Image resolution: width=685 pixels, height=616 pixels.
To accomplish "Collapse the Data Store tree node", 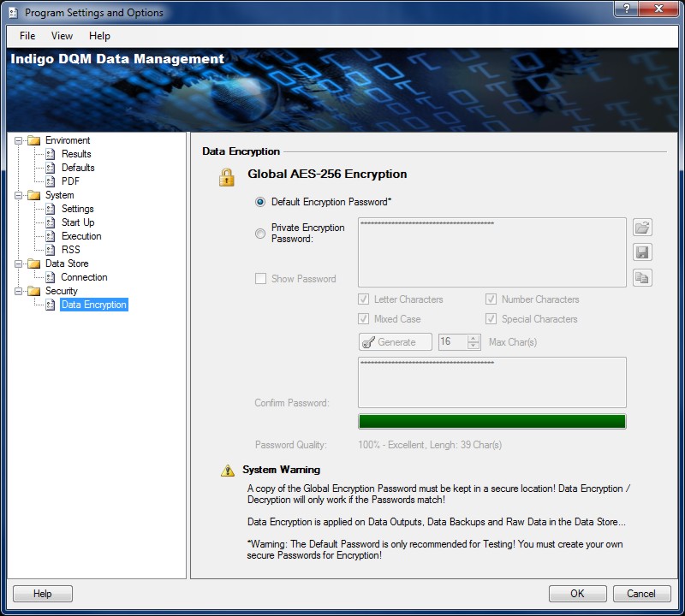I will click(18, 264).
